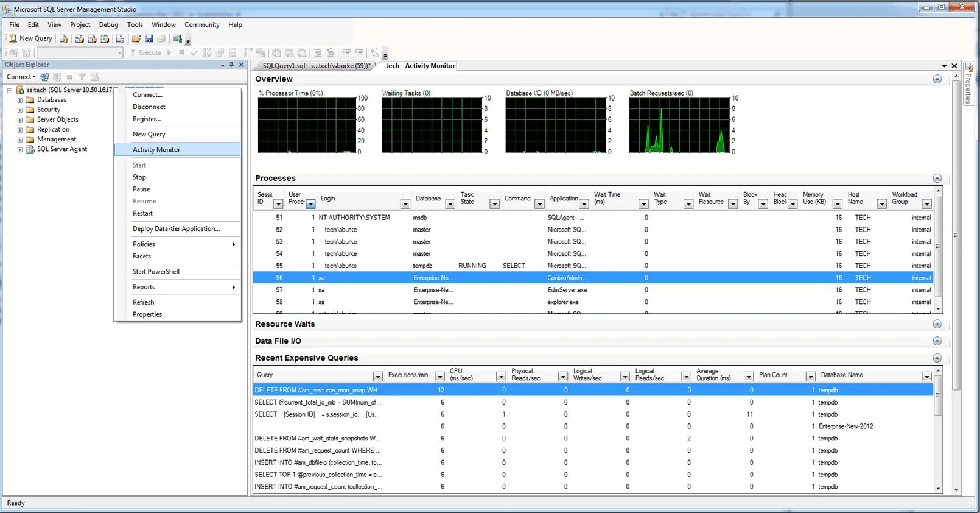The width and height of the screenshot is (980, 513).
Task: Expand the Databases tree node
Action: [19, 100]
